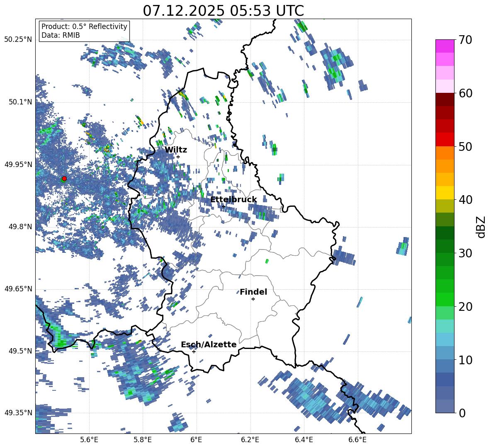
Task: Click the 50.25°N latitude label
Action: [x=18, y=40]
